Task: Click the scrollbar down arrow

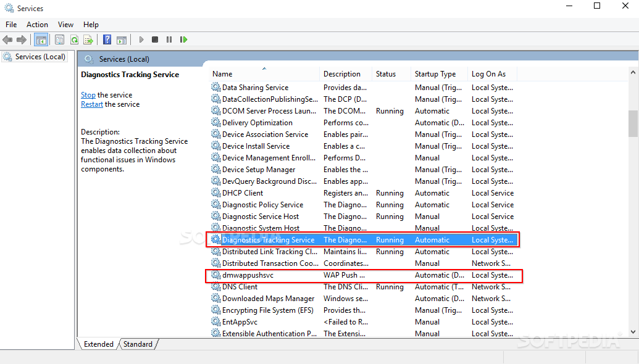Action: 633,332
